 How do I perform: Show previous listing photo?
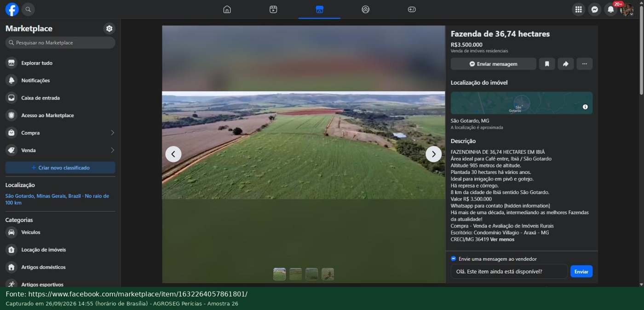[173, 154]
